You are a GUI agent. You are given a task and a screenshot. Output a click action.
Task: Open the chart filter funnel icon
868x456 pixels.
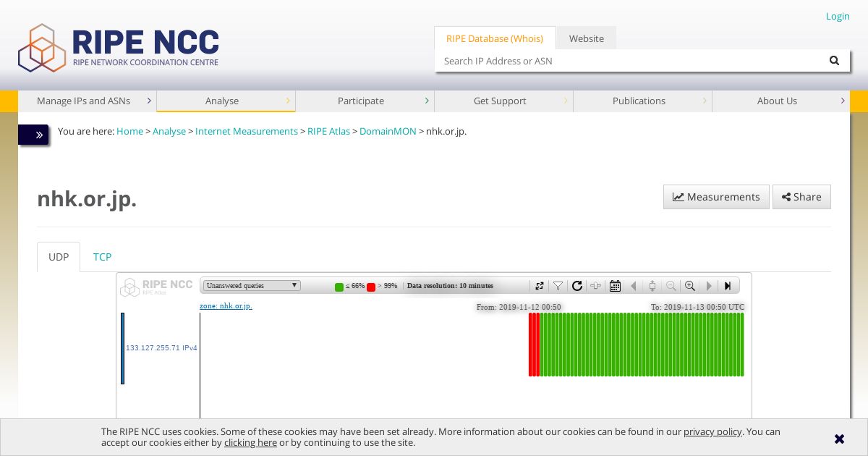click(x=558, y=286)
